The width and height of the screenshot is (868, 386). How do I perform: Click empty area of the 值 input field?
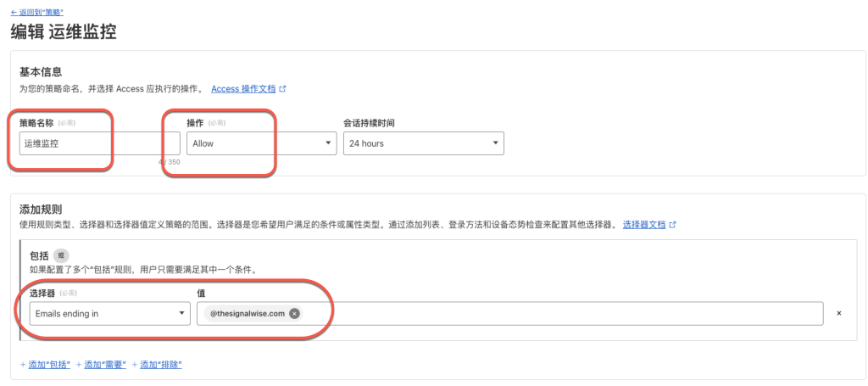pos(559,313)
